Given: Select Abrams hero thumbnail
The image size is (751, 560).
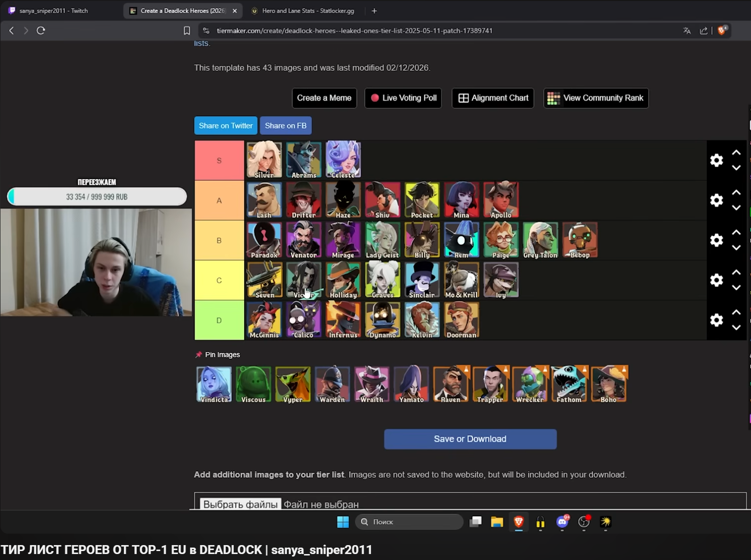Looking at the screenshot, I should coord(304,160).
